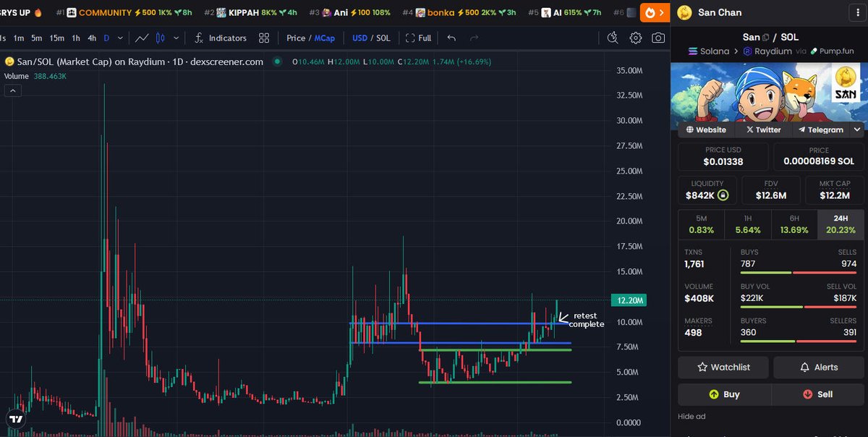The height and width of the screenshot is (437, 868).
Task: Click the undo arrow
Action: (x=451, y=38)
